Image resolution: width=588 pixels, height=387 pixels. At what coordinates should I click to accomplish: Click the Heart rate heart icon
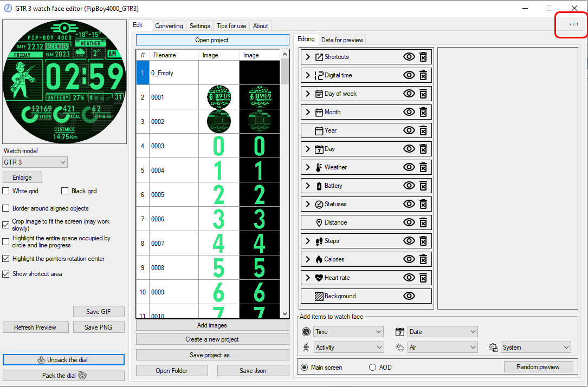coord(319,278)
